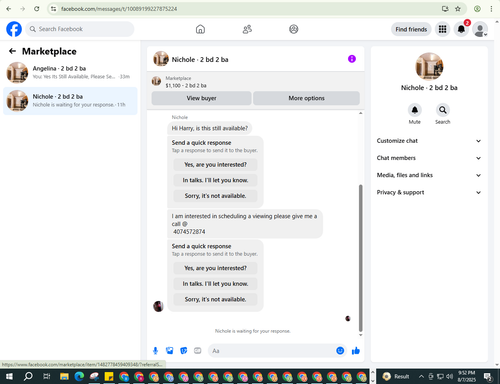Attach a photo or file
This screenshot has height=384, width=500.
pos(170,351)
